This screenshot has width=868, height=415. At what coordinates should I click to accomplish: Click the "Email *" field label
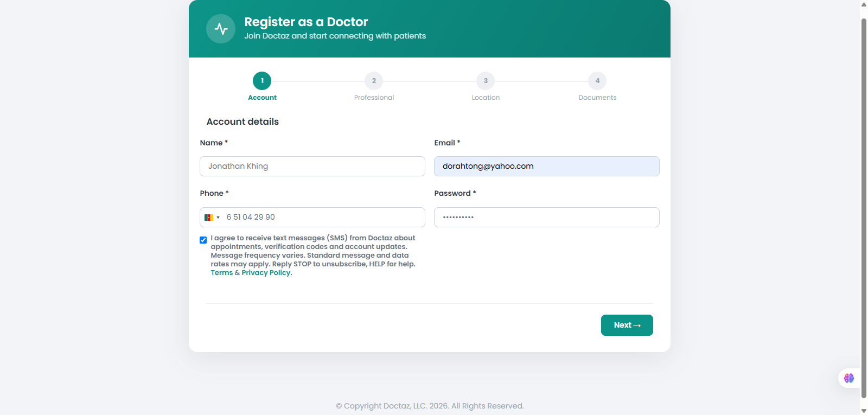(x=447, y=143)
